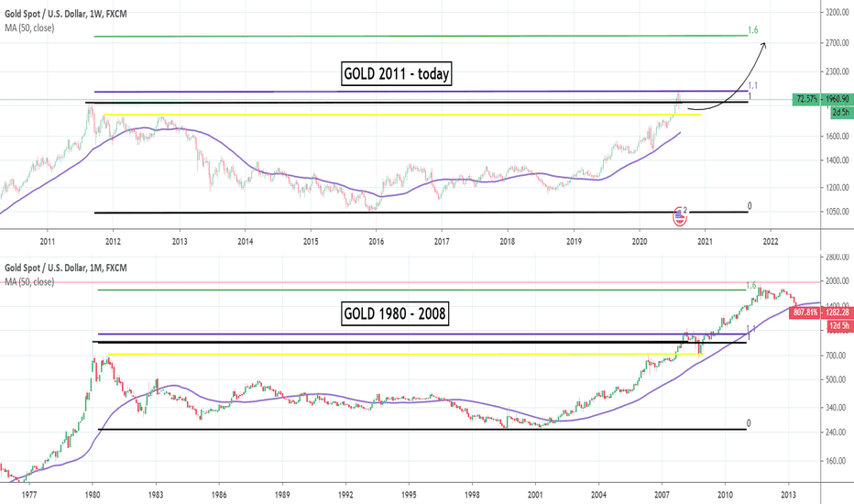Select the 'GOLD 2011 - today' text box

point(397,73)
